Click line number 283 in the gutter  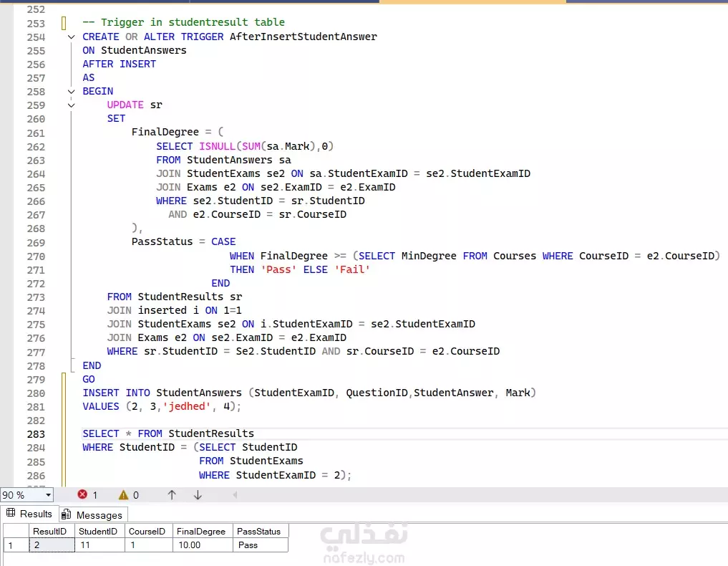pos(36,434)
